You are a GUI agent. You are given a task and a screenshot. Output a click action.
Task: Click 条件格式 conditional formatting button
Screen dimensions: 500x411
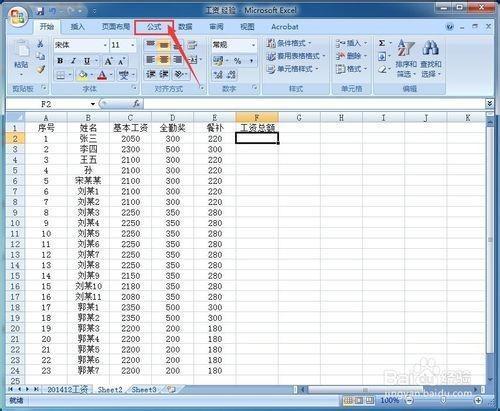point(289,43)
